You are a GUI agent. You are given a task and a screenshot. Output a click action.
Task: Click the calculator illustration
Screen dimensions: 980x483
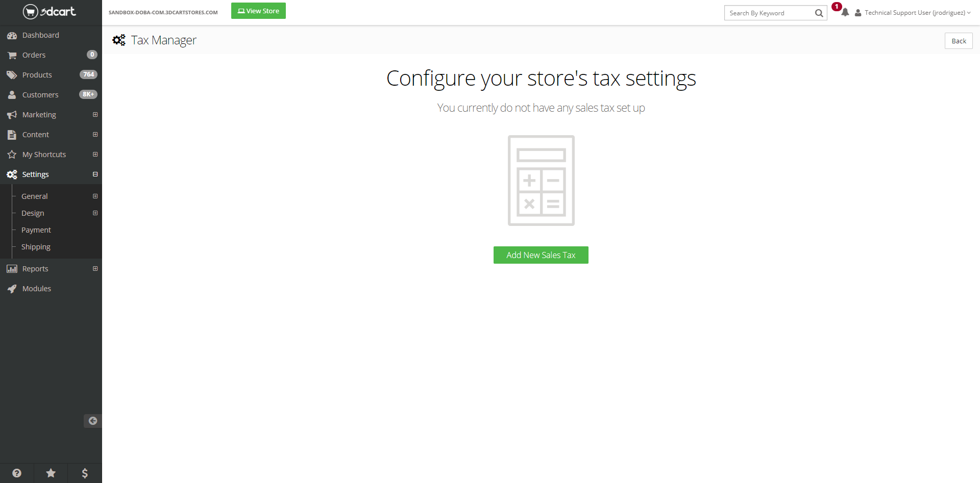click(541, 181)
